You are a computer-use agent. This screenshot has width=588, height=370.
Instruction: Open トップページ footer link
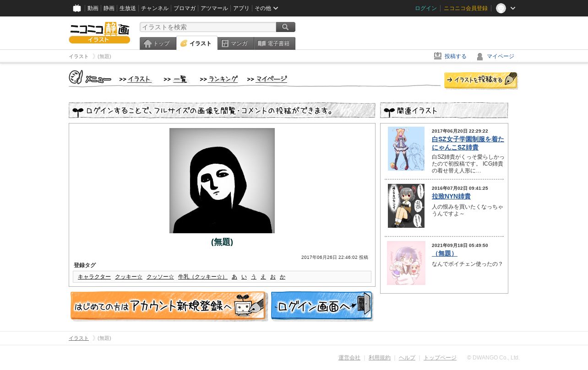pyautogui.click(x=440, y=358)
